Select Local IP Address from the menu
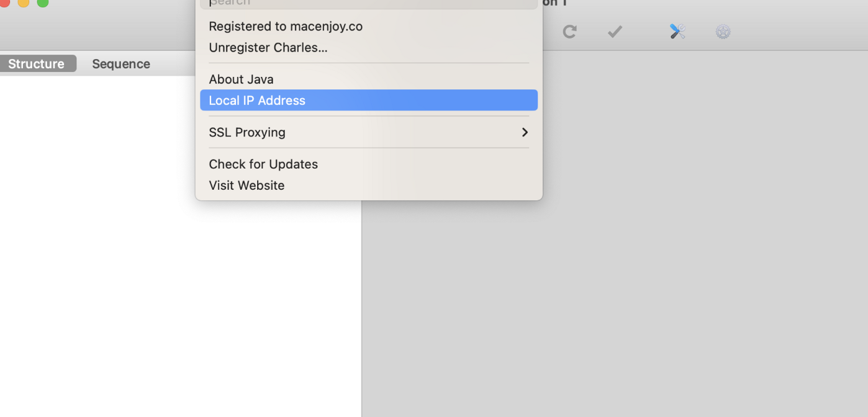This screenshot has height=417, width=868. pos(257,100)
